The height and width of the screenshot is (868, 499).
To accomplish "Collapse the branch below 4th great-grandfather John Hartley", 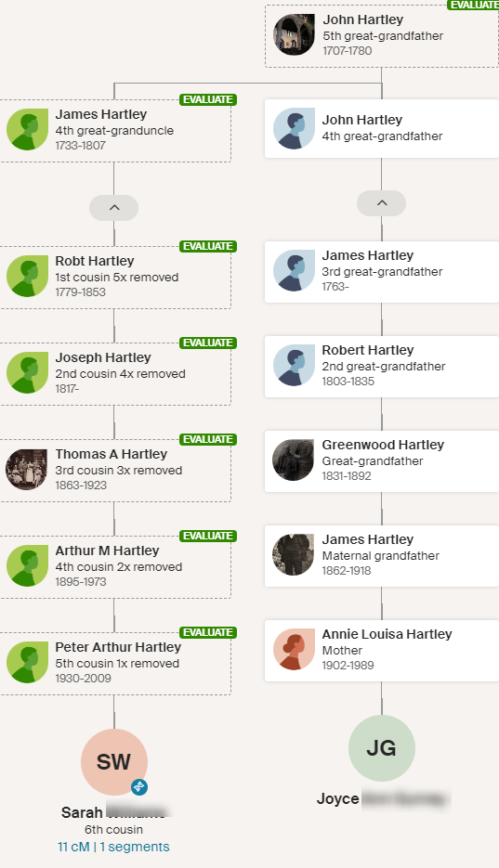I will pyautogui.click(x=382, y=203).
